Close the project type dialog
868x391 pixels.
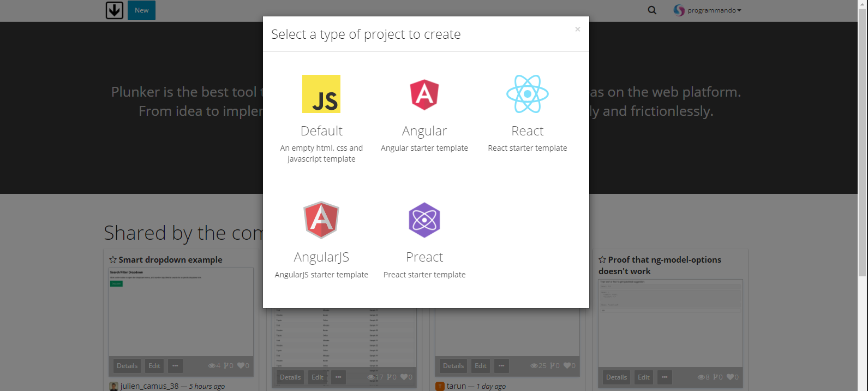577,29
